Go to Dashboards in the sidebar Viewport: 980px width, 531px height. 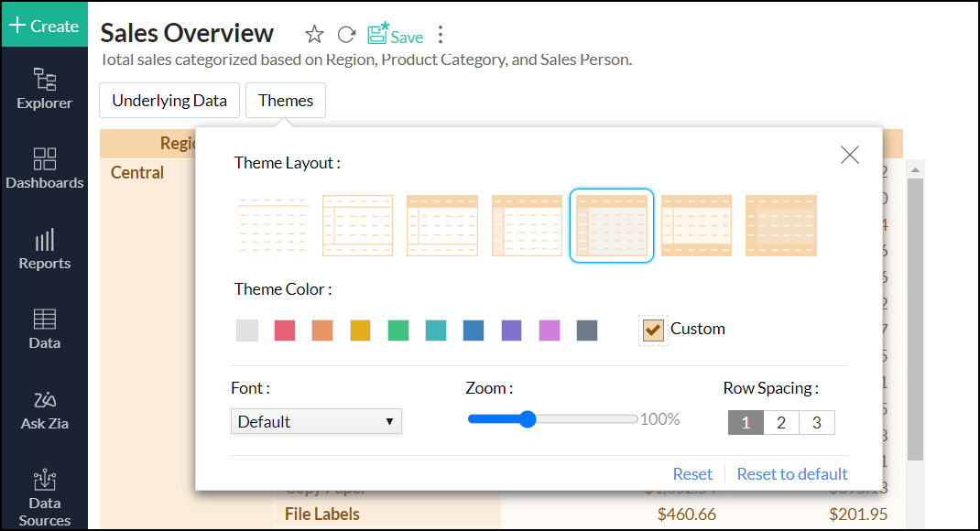(x=44, y=168)
